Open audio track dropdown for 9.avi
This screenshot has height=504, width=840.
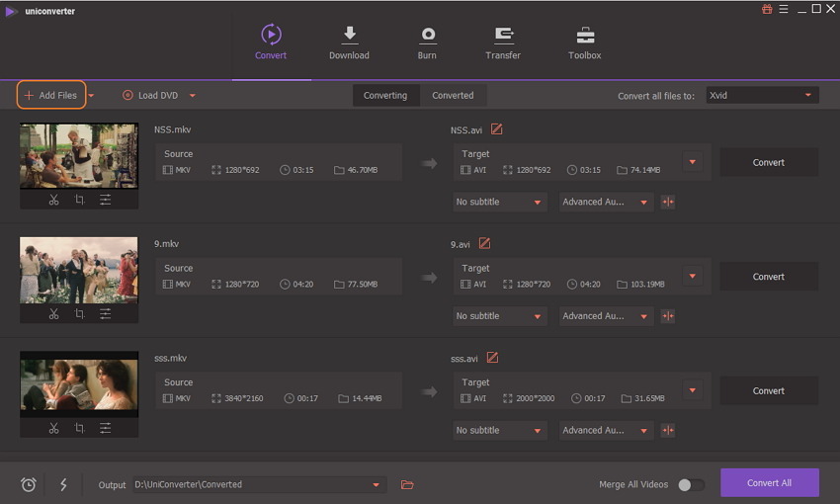click(x=606, y=316)
